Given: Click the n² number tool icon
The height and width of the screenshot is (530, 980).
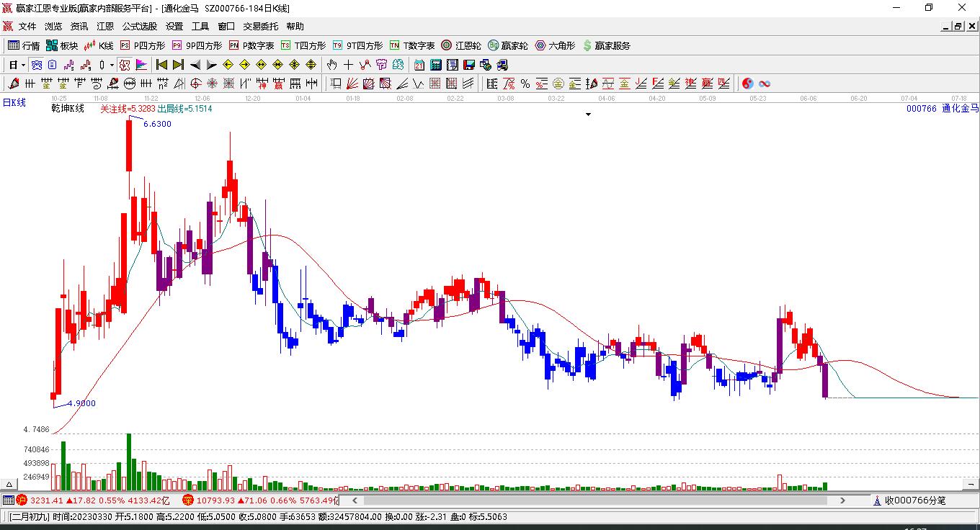Looking at the screenshot, I should pyautogui.click(x=163, y=84).
